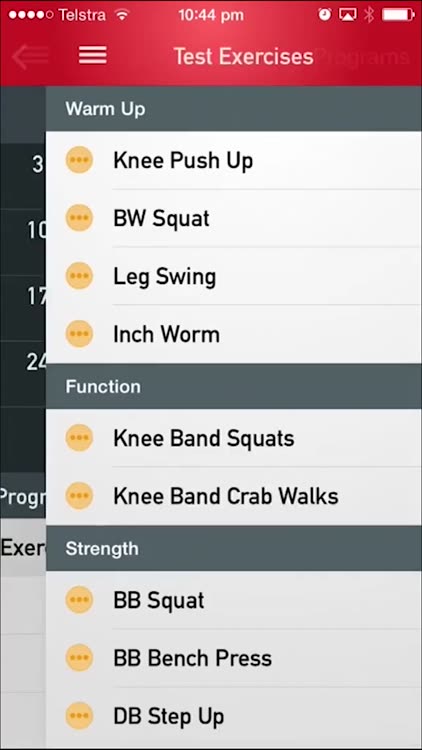Image resolution: width=422 pixels, height=750 pixels.
Task: Select the Function section header
Action: (x=233, y=386)
